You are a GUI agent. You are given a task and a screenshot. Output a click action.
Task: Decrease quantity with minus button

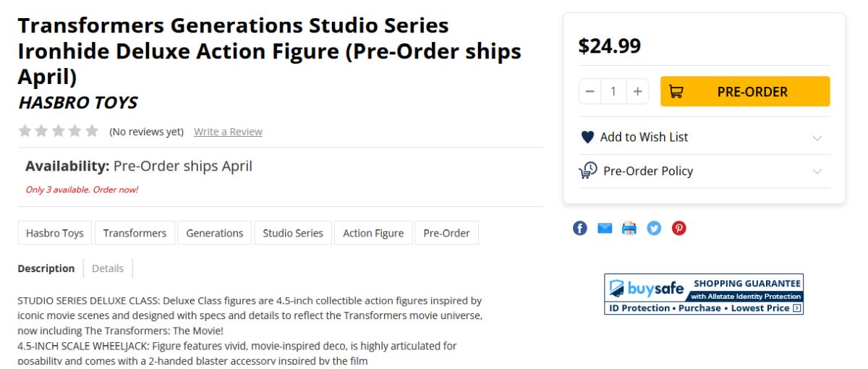point(590,92)
